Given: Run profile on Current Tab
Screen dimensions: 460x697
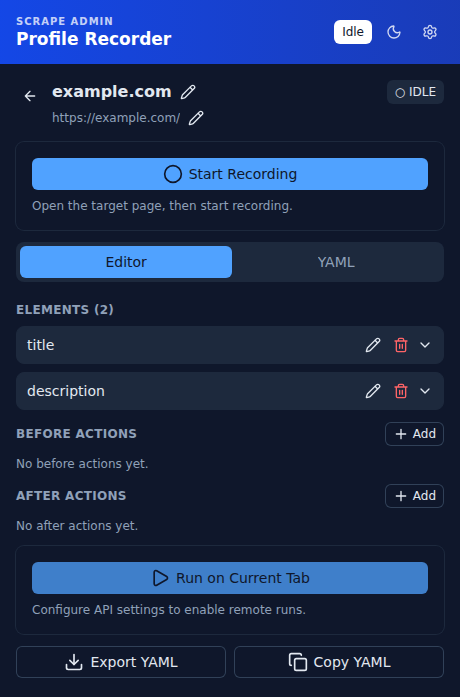Looking at the screenshot, I should pyautogui.click(x=230, y=578).
